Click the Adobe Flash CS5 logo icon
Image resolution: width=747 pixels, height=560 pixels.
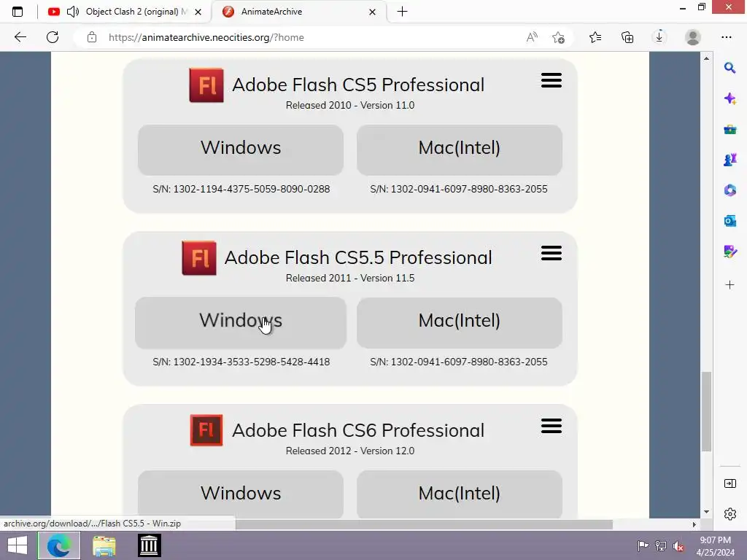tap(206, 85)
